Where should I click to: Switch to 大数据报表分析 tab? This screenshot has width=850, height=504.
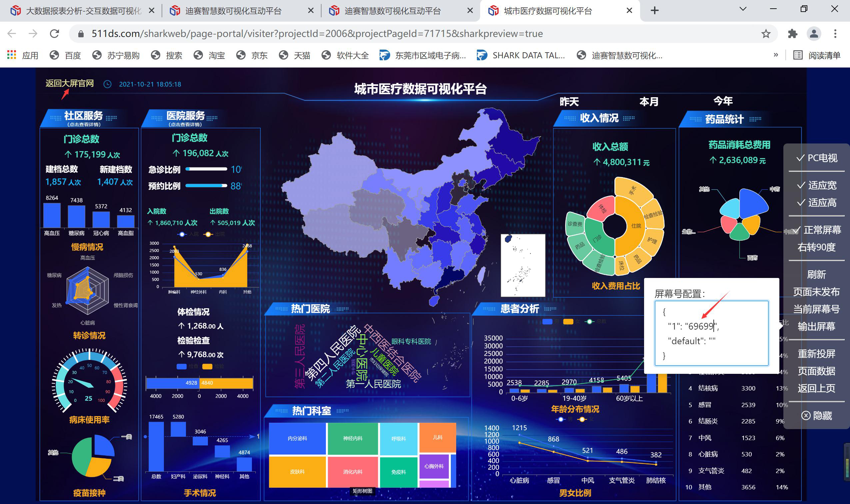coord(83,11)
